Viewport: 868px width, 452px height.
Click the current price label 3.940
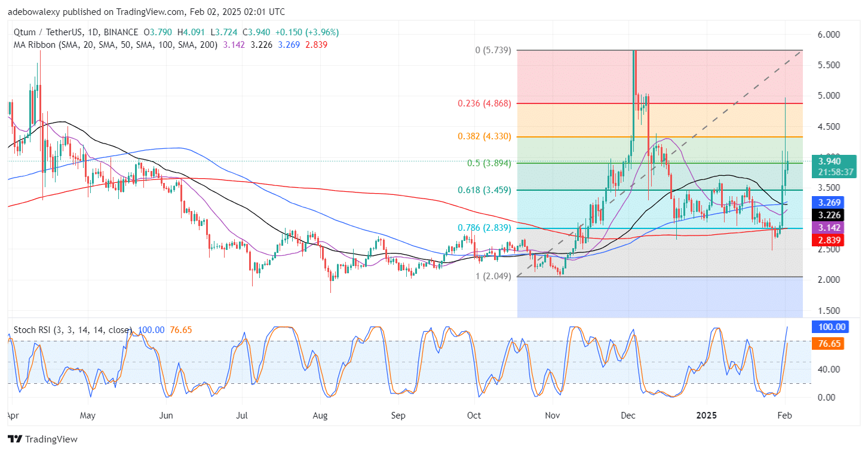[829, 161]
